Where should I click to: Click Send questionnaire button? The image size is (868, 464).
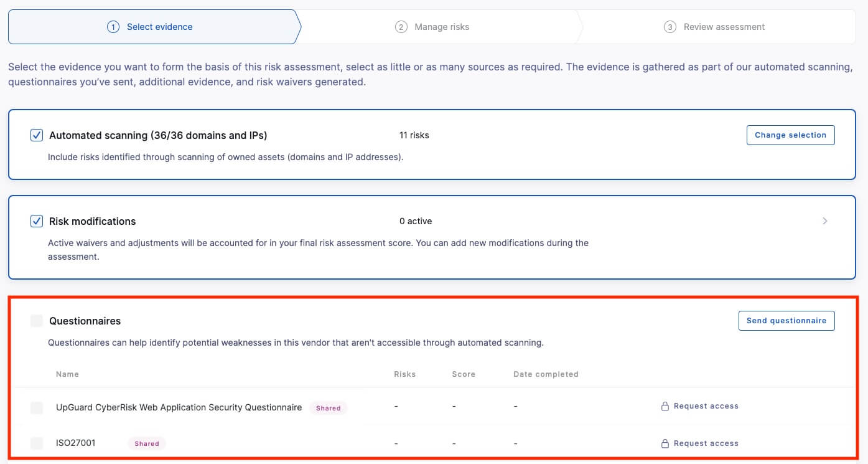pos(786,321)
